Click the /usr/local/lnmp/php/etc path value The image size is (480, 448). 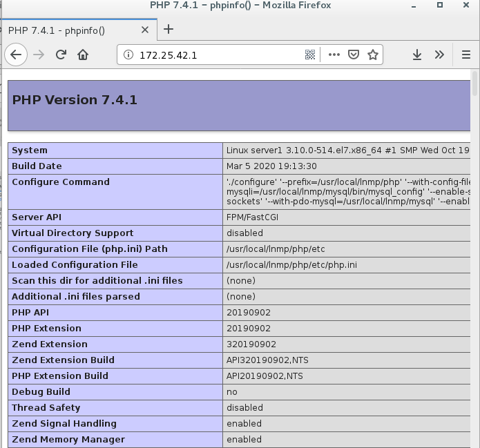pyautogui.click(x=276, y=249)
